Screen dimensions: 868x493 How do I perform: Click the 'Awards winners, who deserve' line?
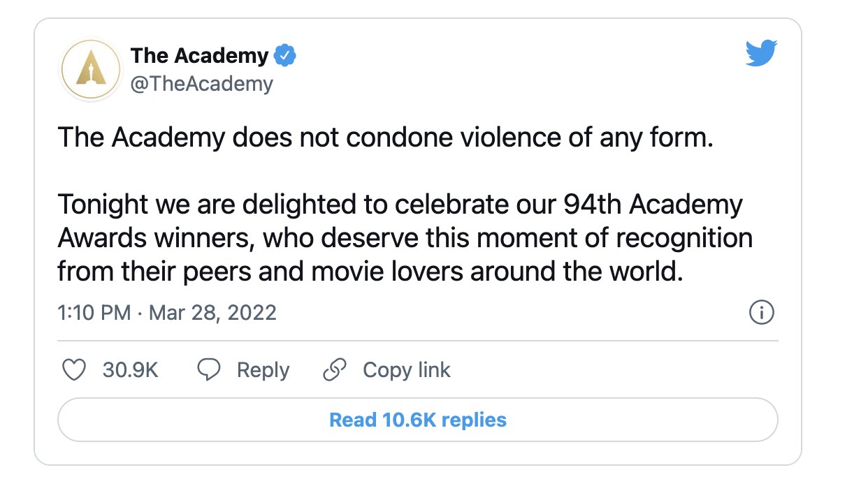click(405, 238)
